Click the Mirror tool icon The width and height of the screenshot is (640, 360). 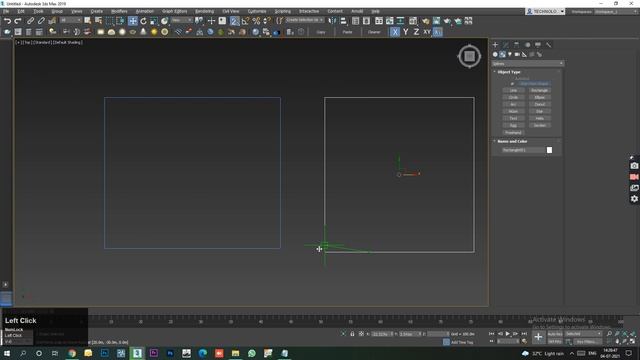coord(333,21)
